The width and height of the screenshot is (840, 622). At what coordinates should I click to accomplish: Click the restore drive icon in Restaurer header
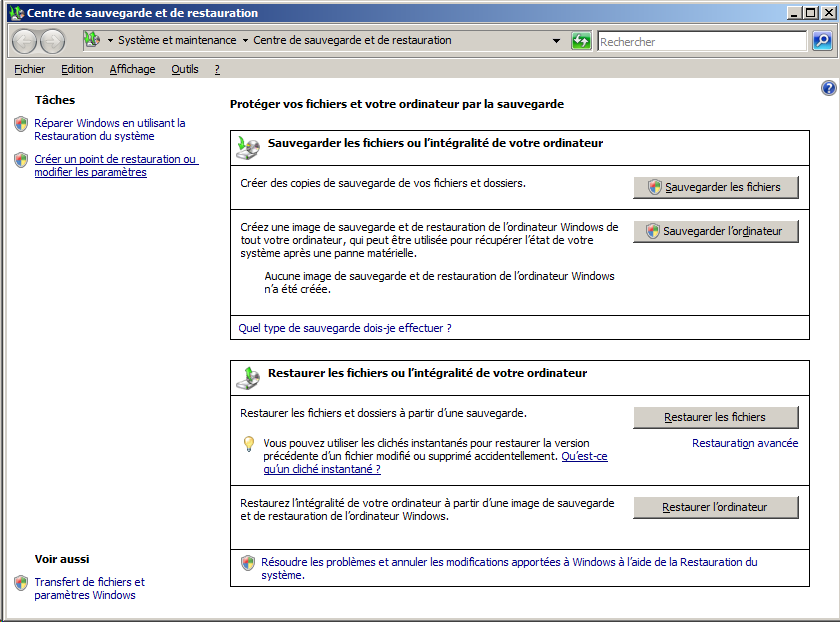click(x=248, y=378)
